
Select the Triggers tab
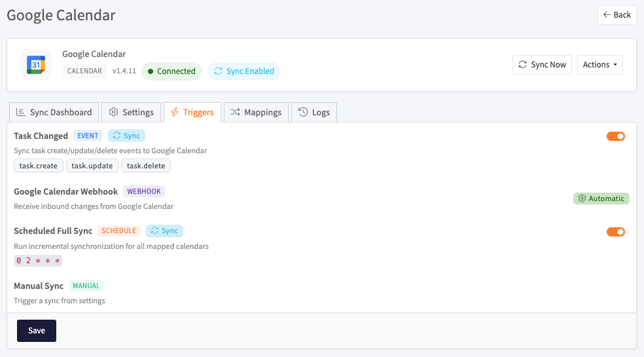tap(192, 112)
